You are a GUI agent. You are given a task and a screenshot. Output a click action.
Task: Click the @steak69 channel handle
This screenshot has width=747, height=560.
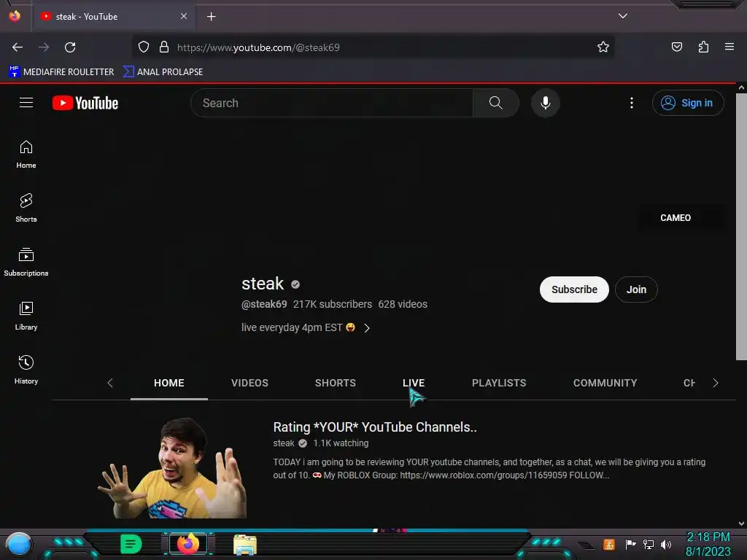tap(264, 304)
